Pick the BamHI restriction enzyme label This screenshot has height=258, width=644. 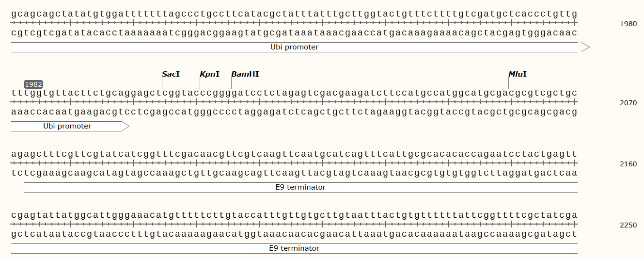pos(245,74)
